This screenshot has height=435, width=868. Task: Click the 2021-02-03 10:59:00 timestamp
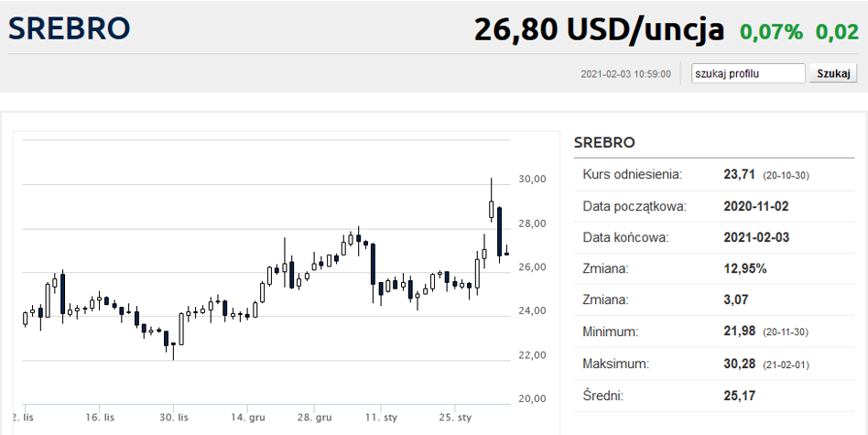pos(625,74)
